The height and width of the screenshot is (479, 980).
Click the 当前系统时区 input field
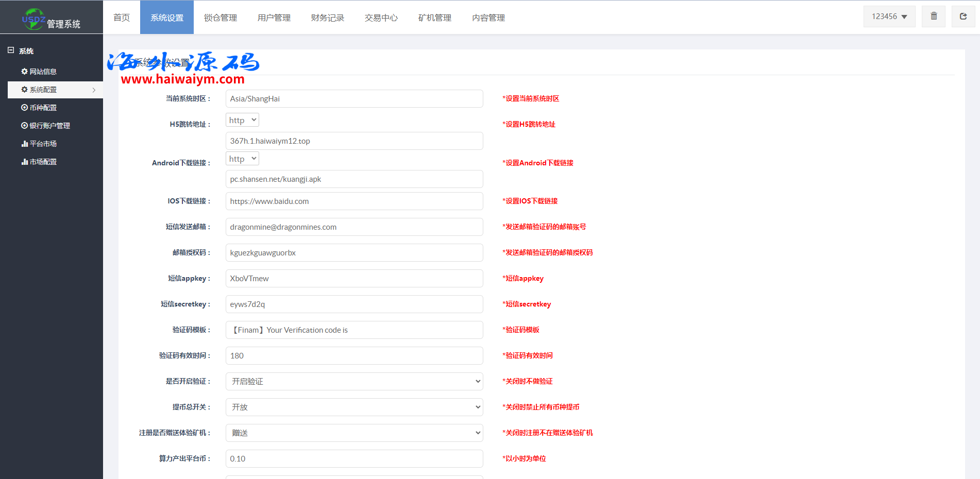coord(354,99)
